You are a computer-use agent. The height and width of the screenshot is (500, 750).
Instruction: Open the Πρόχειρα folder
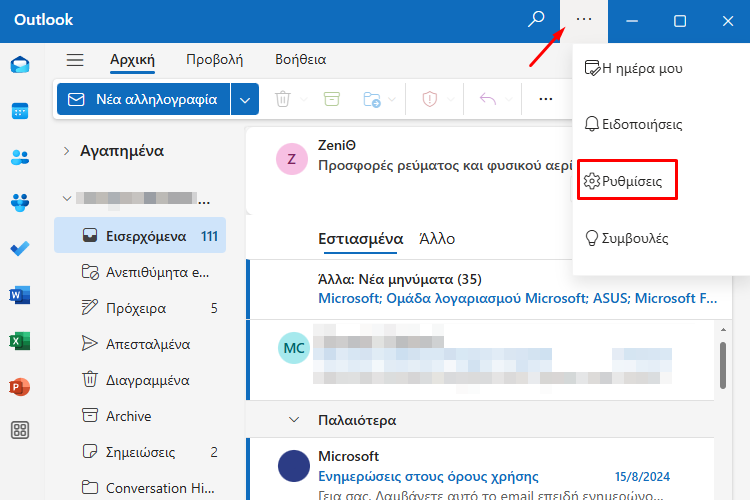point(140,308)
